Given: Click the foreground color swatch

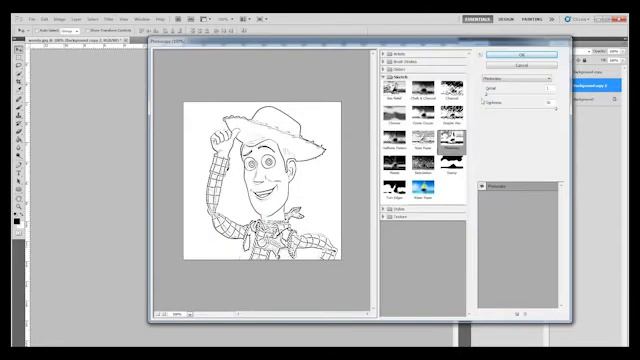Looking at the screenshot, I should pyautogui.click(x=16, y=221).
